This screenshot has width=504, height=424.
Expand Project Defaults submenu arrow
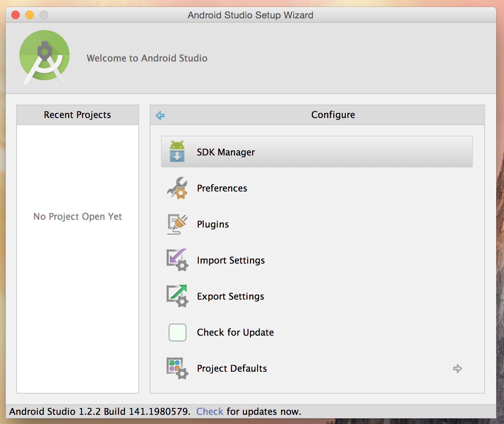pos(457,369)
